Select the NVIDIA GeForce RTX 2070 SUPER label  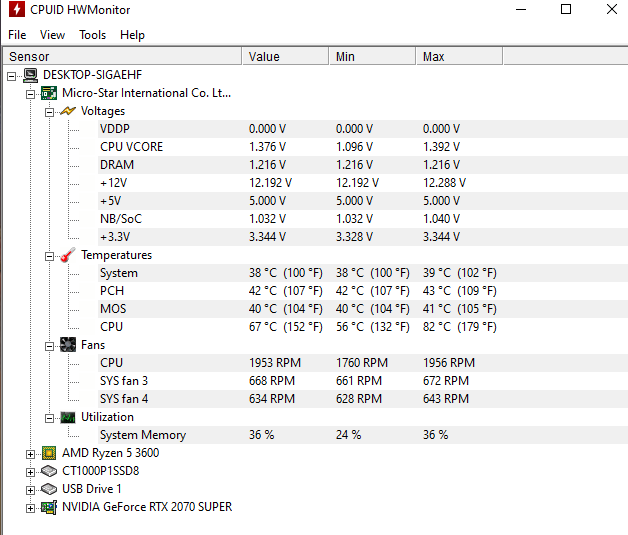point(147,507)
